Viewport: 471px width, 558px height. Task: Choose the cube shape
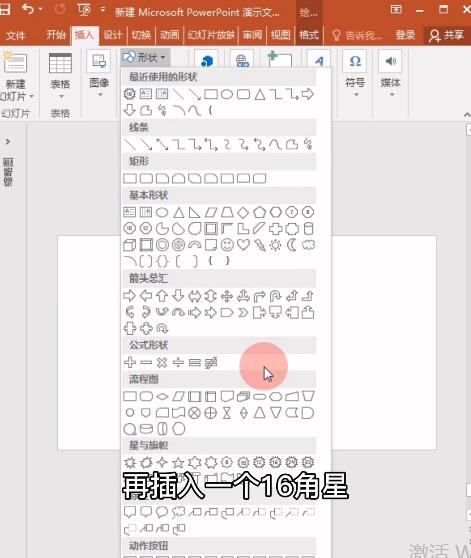pos(129,245)
